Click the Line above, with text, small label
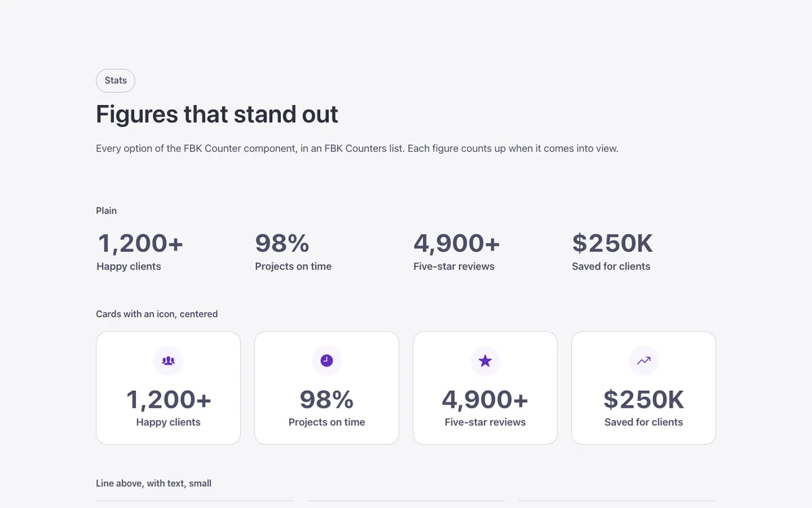Screen dimensions: 812x508 [154, 484]
